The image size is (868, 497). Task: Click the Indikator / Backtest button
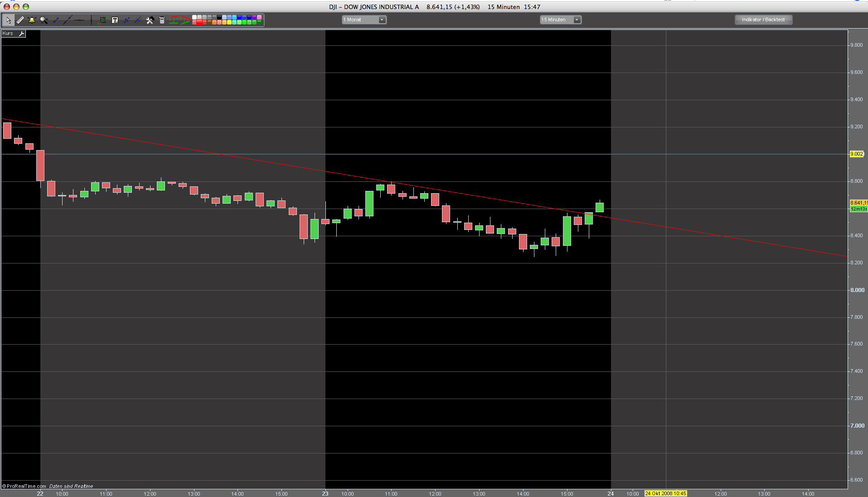[x=763, y=19]
